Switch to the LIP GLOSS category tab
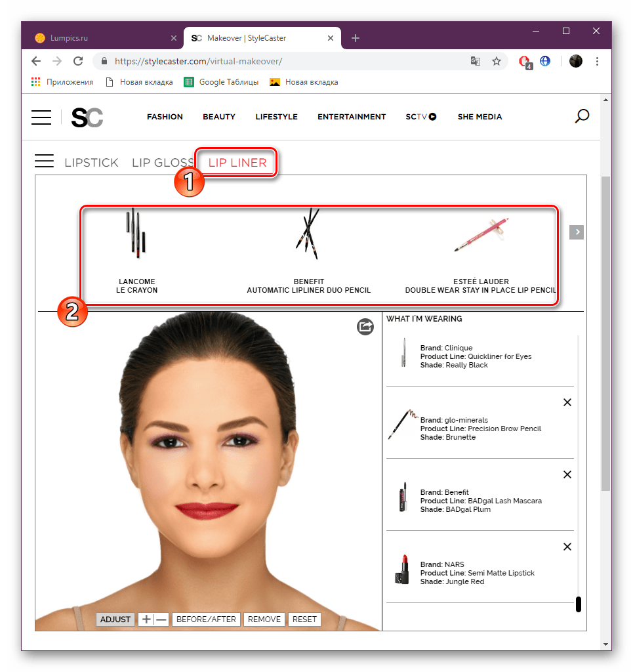This screenshot has height=672, width=633. tap(163, 163)
